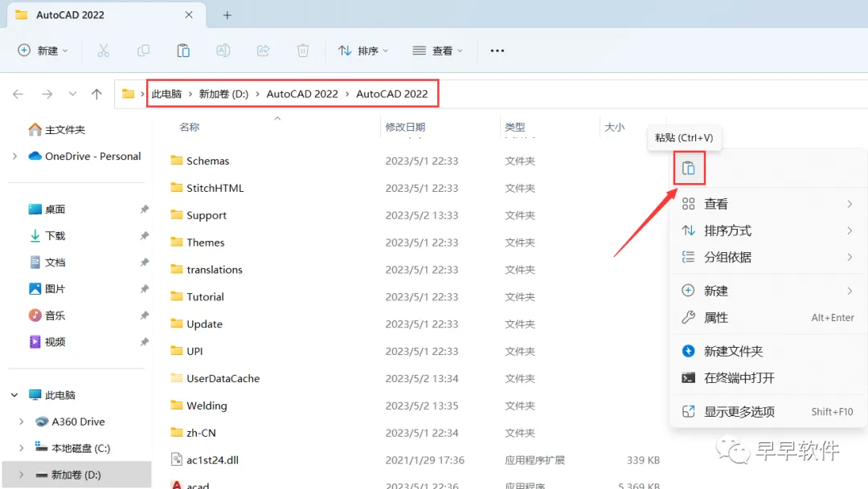This screenshot has height=489, width=868.
Task: Open the 查看 view dropdown in toolbar
Action: pos(437,51)
